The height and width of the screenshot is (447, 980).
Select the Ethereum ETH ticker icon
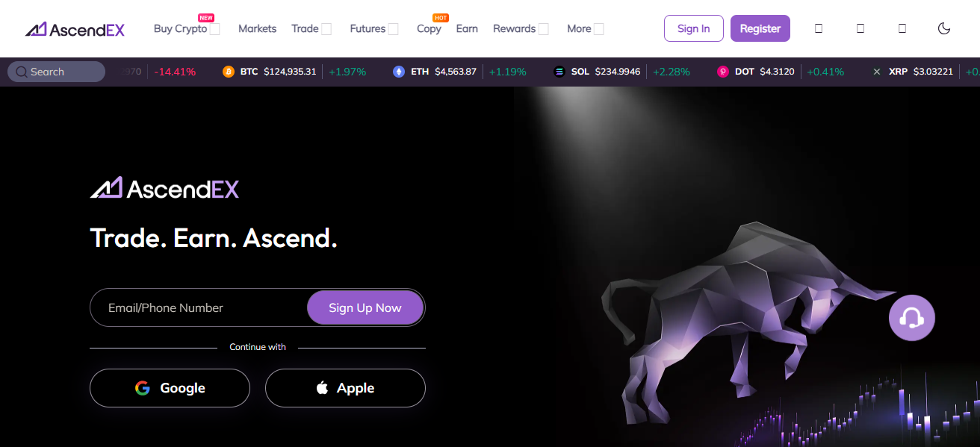[399, 72]
